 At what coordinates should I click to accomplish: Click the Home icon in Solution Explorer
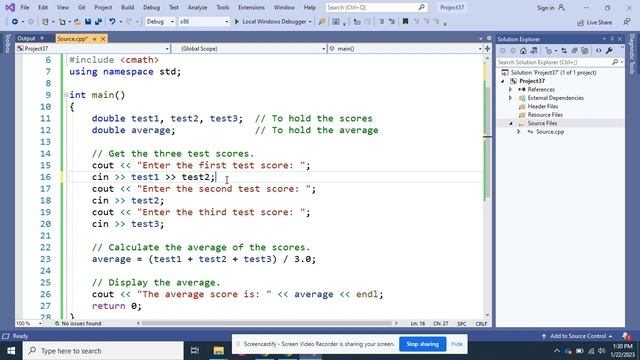coord(523,51)
